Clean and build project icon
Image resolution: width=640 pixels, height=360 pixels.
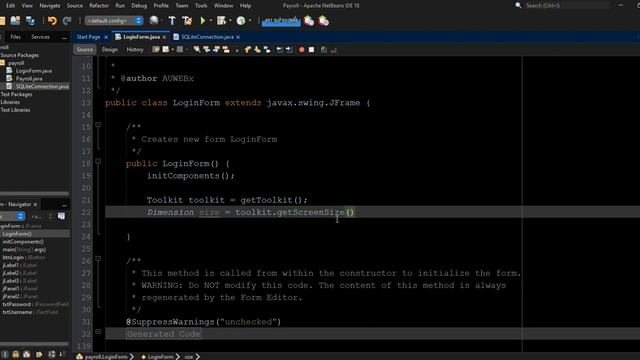point(187,21)
